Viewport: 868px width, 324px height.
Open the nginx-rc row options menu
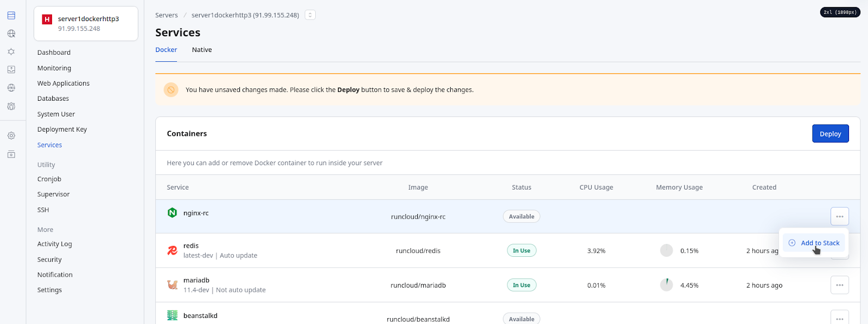(839, 216)
